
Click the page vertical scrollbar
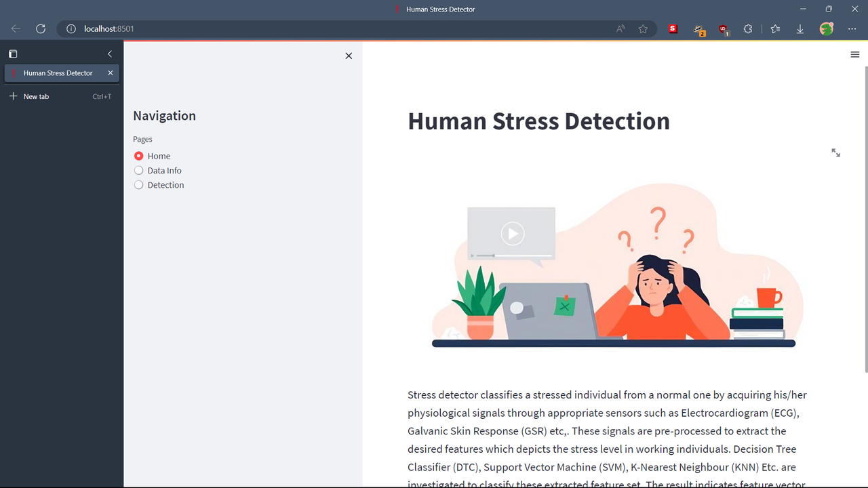tap(866, 219)
